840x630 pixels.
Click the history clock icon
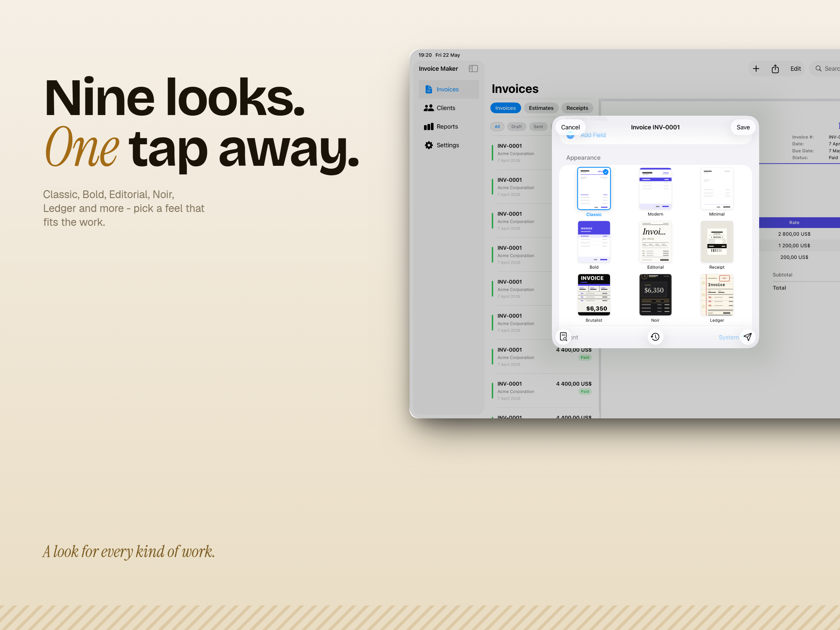(x=655, y=337)
